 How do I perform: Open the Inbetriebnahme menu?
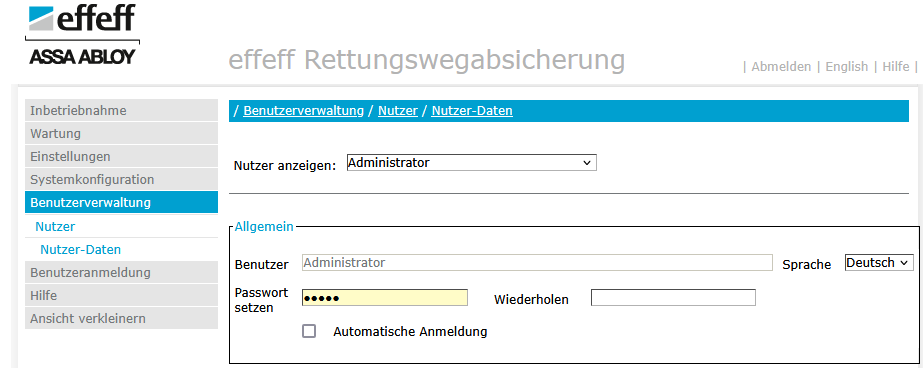pyautogui.click(x=121, y=111)
